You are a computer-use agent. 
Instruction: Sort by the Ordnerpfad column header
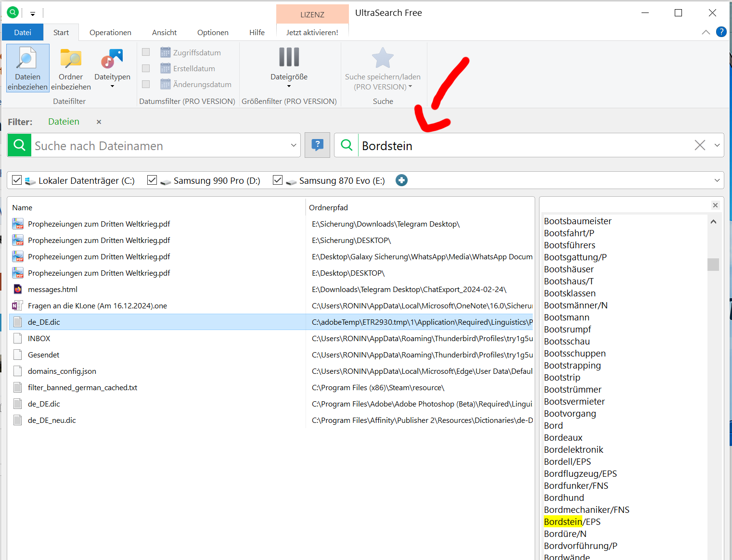[x=328, y=207]
